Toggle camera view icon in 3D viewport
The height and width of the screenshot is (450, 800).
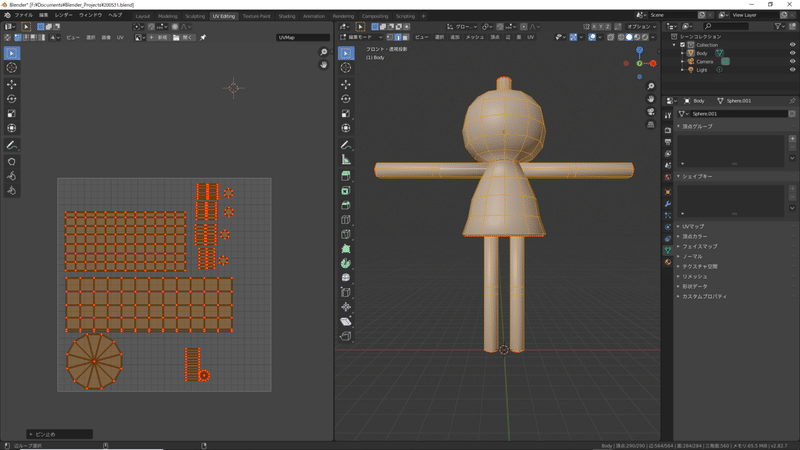pos(651,112)
